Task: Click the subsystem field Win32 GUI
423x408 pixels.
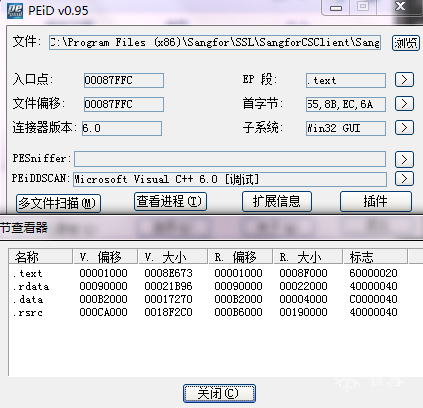Action: point(346,128)
